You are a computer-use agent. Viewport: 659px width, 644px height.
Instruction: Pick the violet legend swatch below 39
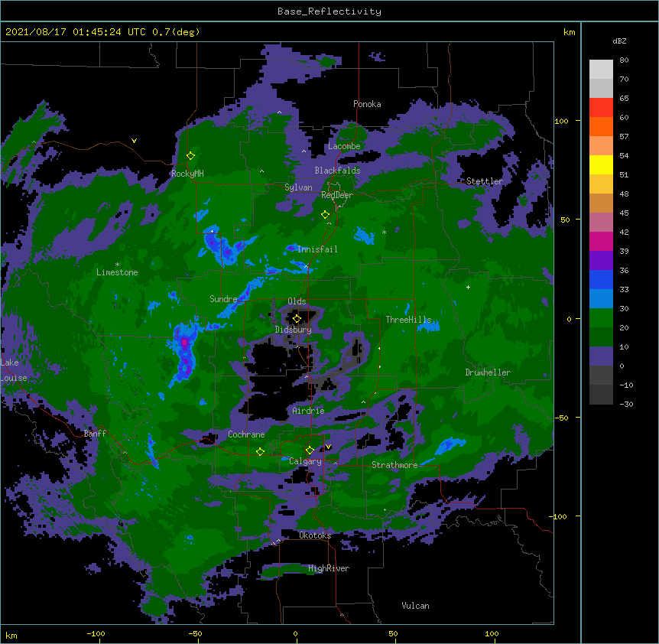601,261
